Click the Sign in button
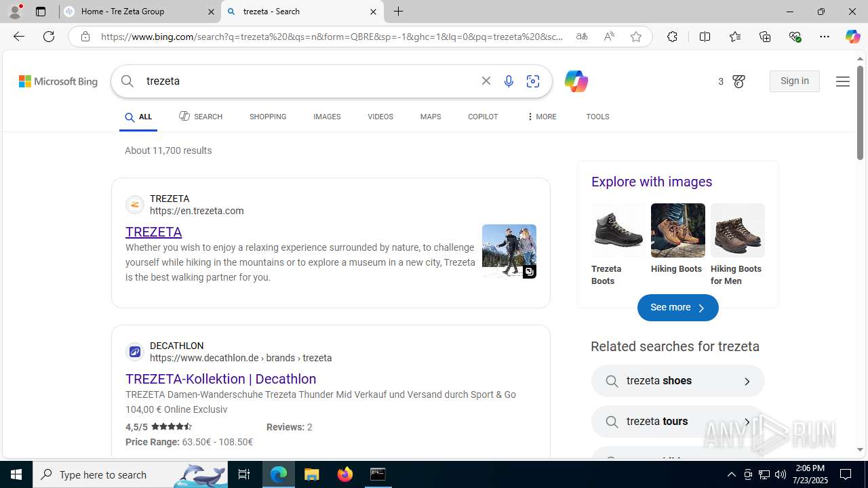 point(795,81)
